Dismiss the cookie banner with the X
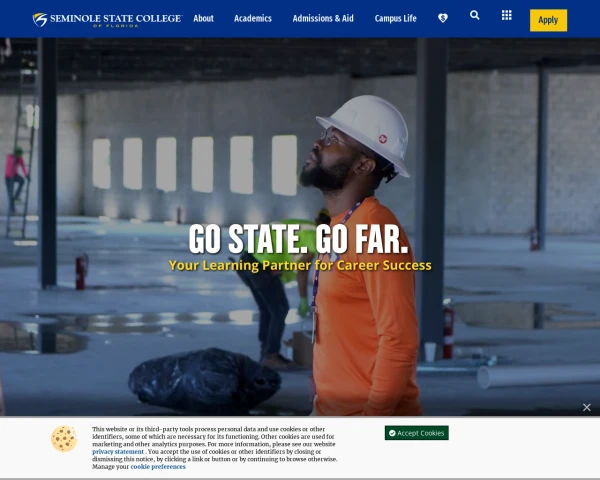The width and height of the screenshot is (600, 480). (x=587, y=407)
